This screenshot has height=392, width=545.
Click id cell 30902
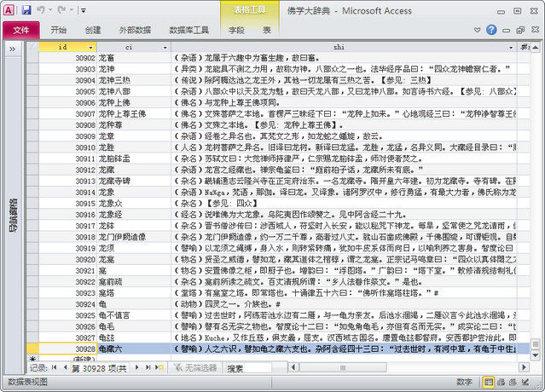click(67, 58)
